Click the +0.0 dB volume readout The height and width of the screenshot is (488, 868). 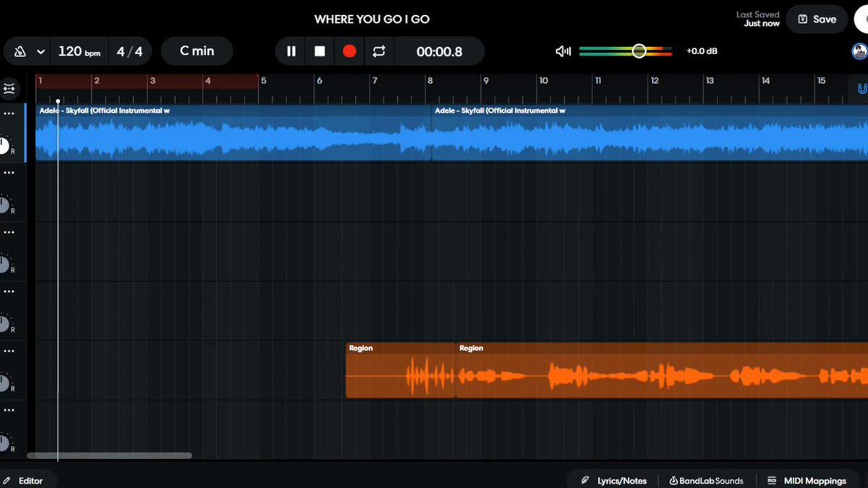702,51
